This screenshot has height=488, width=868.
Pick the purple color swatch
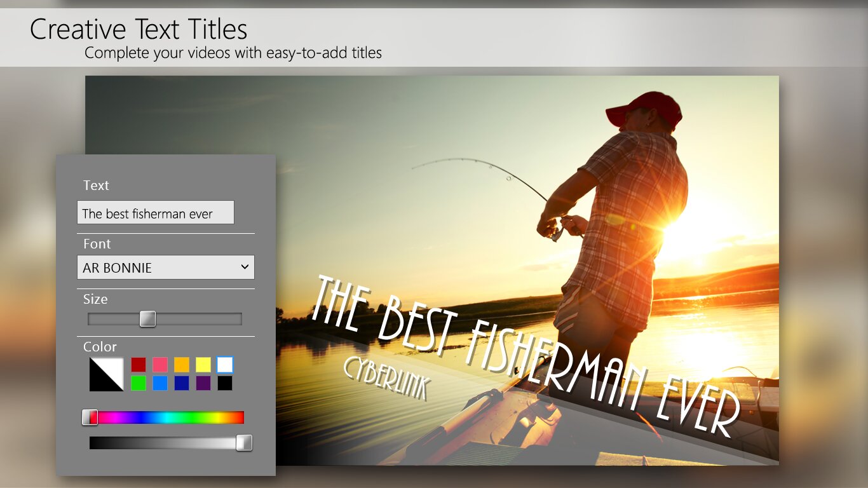point(203,383)
